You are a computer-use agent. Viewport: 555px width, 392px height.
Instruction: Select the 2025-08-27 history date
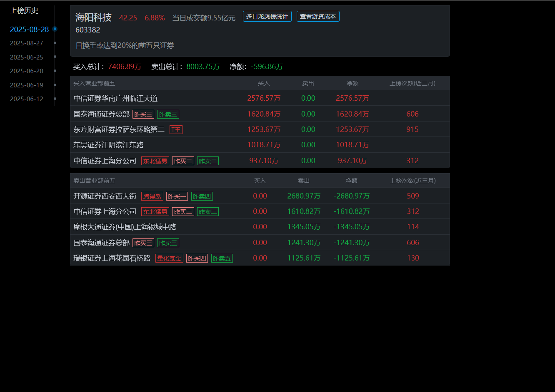point(27,43)
